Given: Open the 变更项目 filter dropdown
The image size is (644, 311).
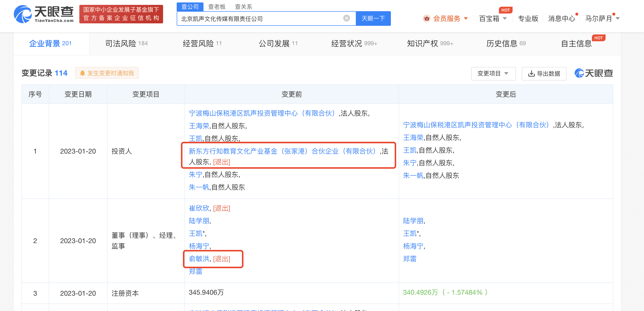Looking at the screenshot, I should pos(493,73).
